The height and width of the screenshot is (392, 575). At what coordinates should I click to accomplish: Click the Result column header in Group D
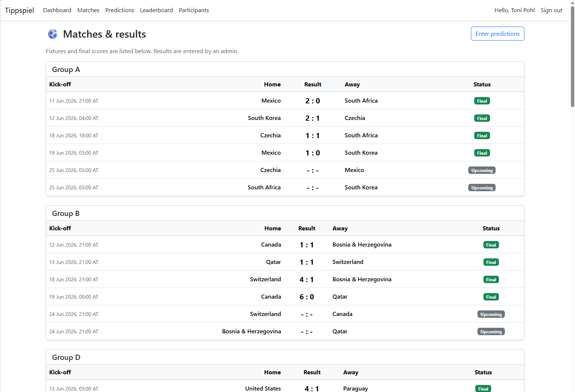tap(312, 372)
